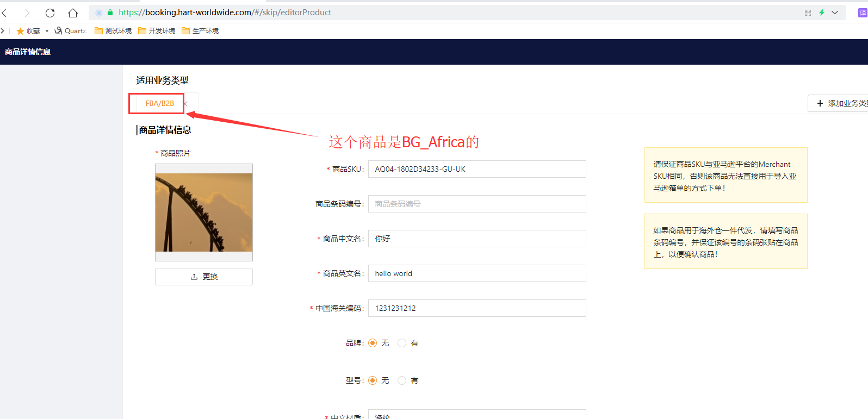Click the browser back arrow
The image size is (868, 419).
pyautogui.click(x=5, y=12)
